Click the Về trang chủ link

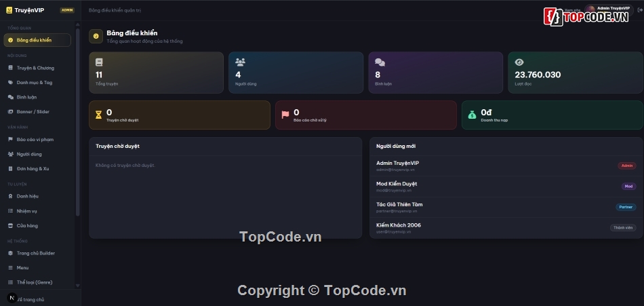31,300
